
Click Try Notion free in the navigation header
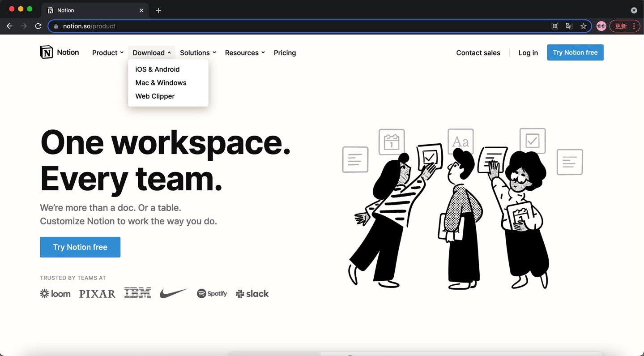tap(576, 52)
